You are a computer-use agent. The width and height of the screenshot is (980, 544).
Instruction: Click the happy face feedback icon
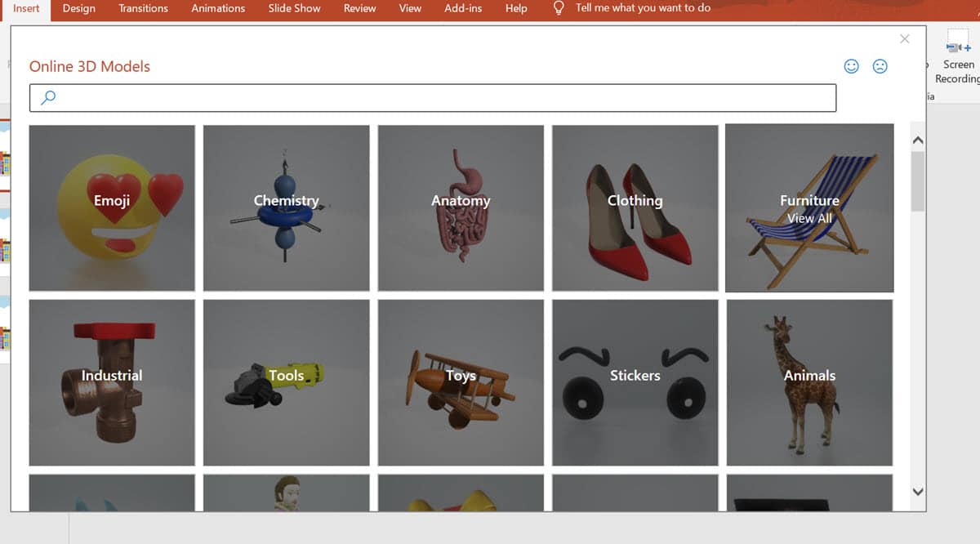(x=852, y=66)
